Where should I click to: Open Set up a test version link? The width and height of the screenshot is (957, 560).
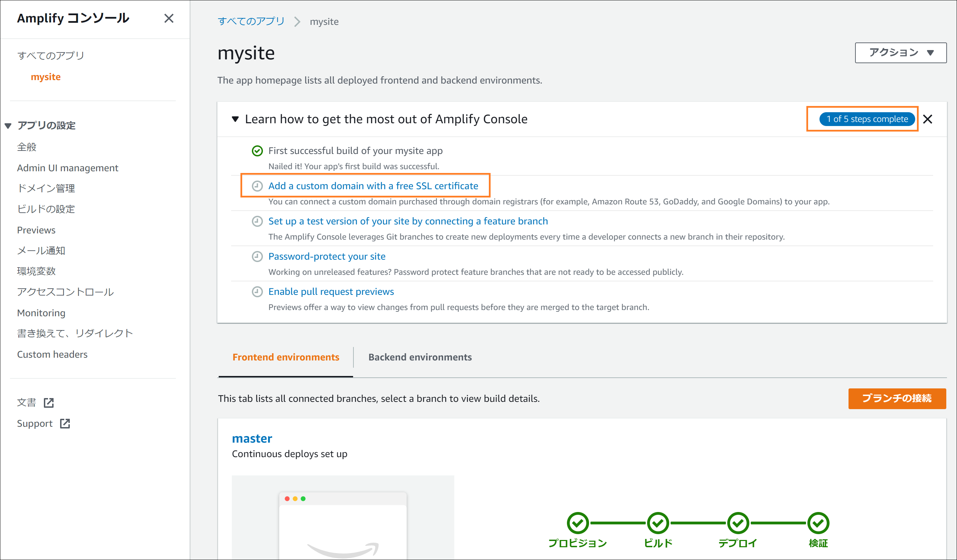pyautogui.click(x=408, y=221)
